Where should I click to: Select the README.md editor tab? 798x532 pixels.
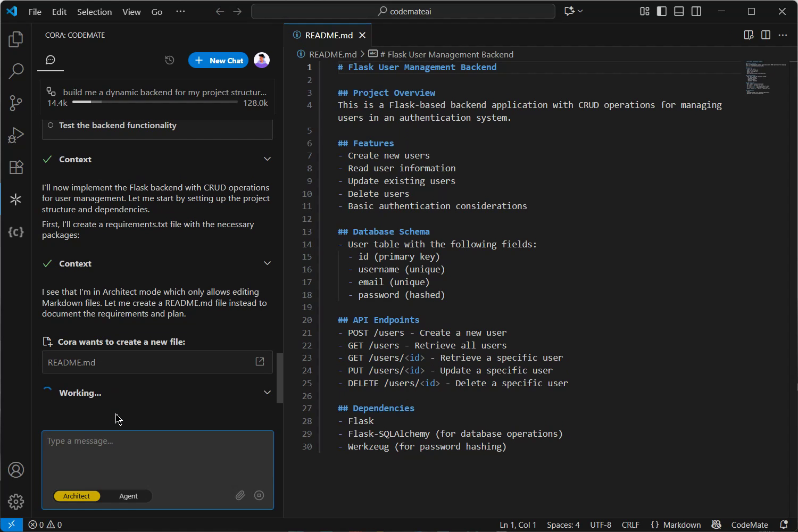point(328,35)
